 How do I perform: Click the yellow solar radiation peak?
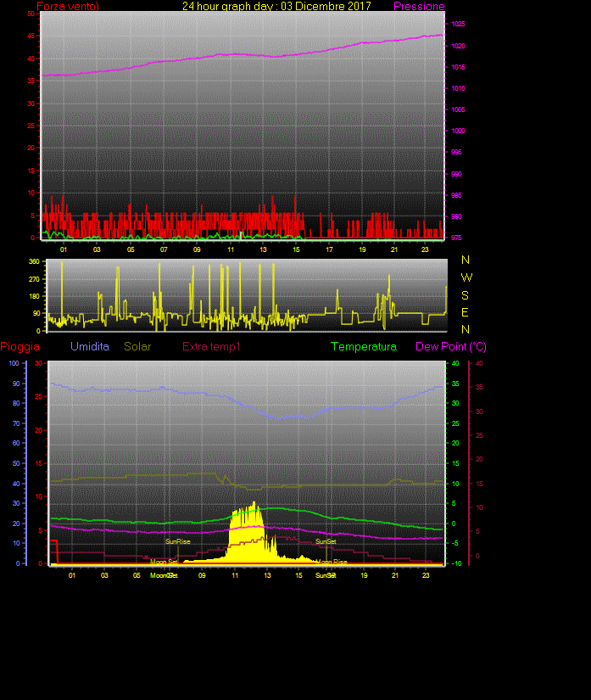point(254,507)
